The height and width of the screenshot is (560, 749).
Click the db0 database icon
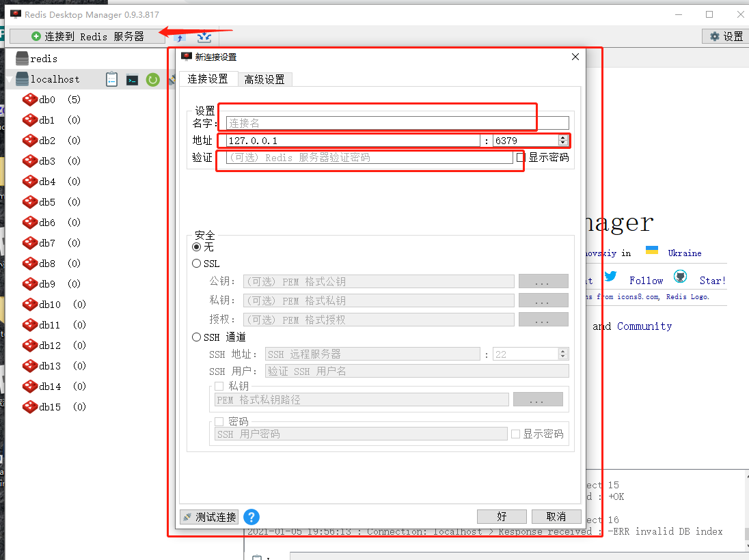coord(30,99)
